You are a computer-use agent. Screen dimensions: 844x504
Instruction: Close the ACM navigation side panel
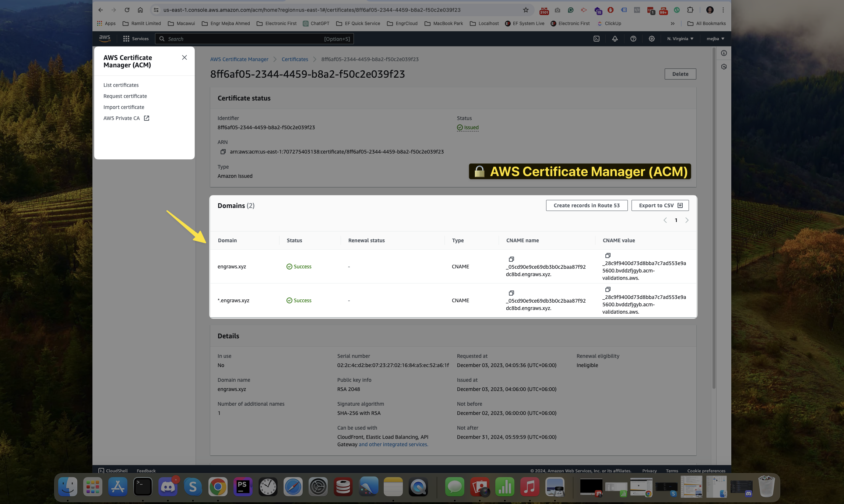[184, 57]
